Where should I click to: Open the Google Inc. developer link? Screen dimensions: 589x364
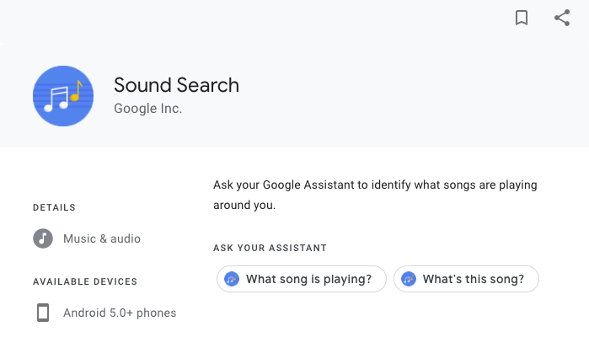148,109
